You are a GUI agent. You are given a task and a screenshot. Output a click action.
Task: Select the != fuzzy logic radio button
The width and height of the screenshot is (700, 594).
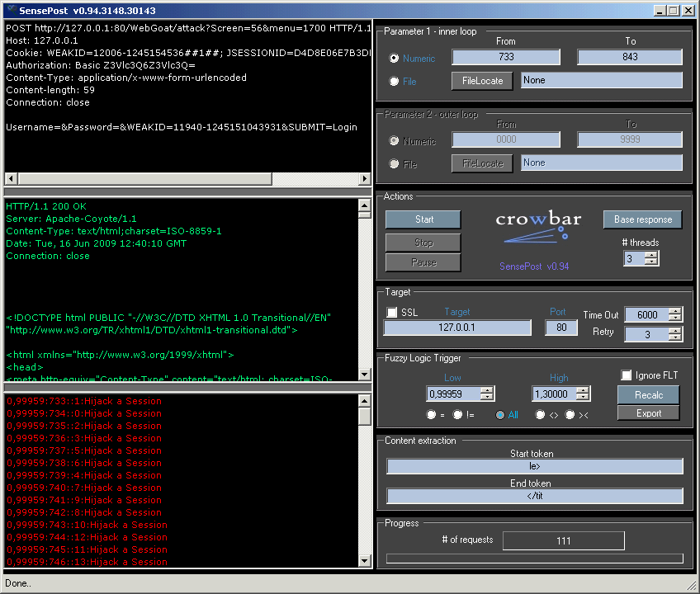click(457, 415)
